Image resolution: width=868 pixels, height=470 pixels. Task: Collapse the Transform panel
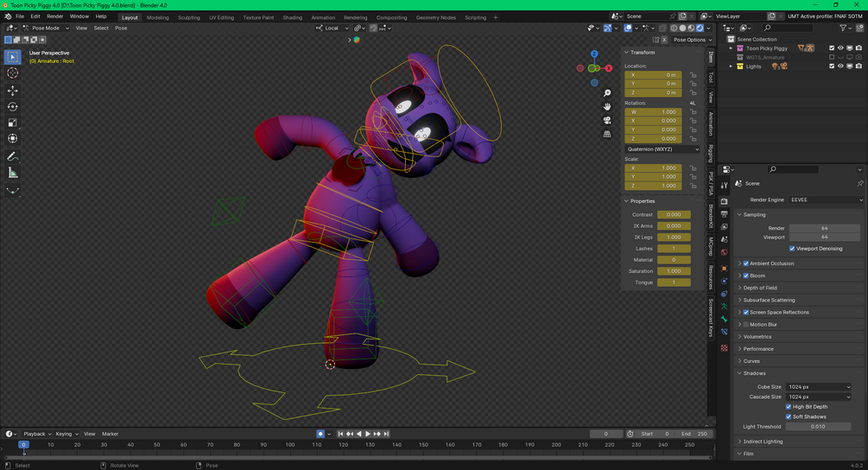point(642,52)
